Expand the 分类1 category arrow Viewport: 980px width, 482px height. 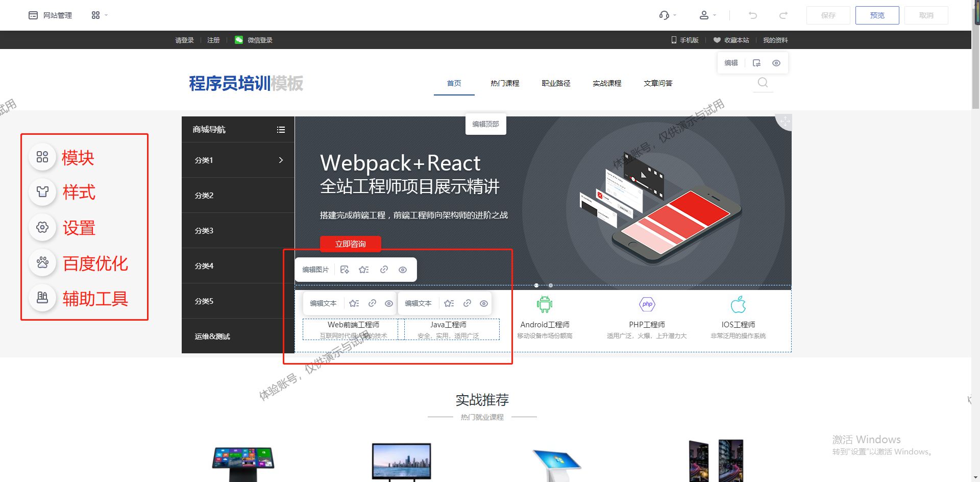point(280,160)
